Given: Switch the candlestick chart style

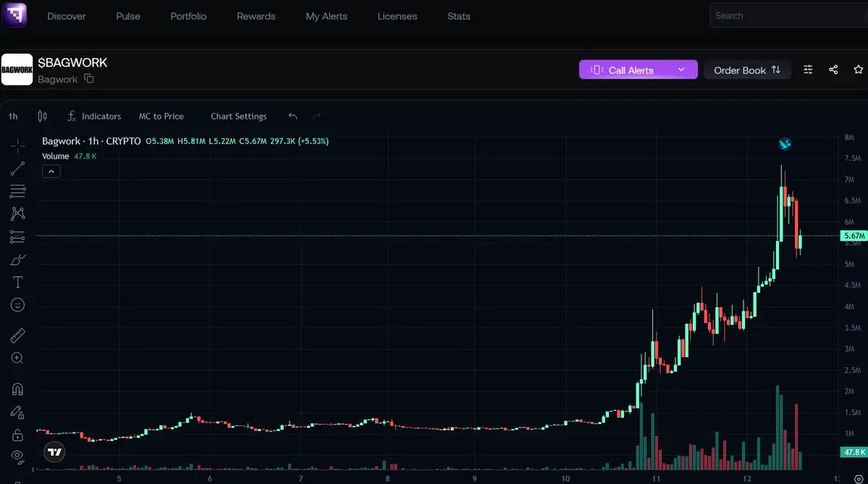Looking at the screenshot, I should pyautogui.click(x=42, y=116).
